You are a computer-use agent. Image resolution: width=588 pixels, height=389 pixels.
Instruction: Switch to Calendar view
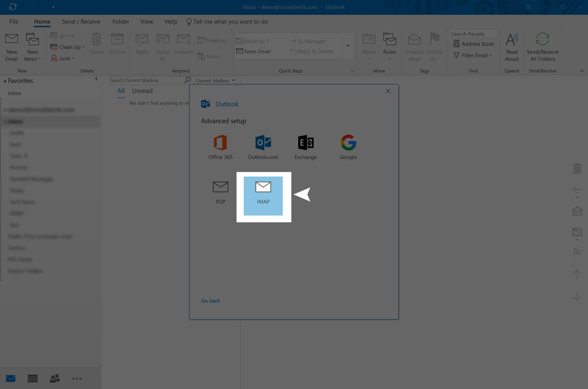(x=33, y=379)
